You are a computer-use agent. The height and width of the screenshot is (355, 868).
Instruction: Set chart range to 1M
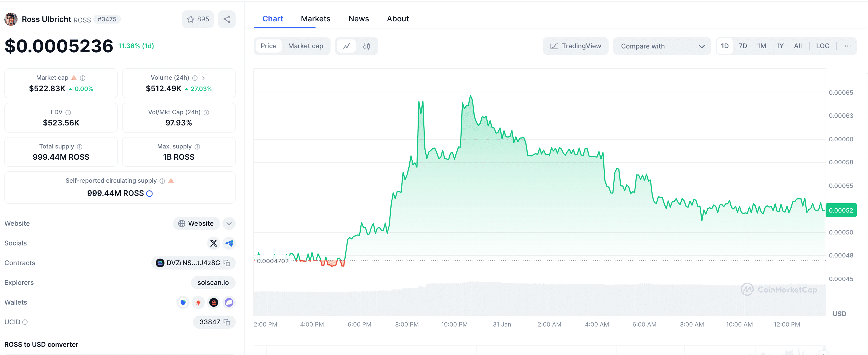coord(762,46)
